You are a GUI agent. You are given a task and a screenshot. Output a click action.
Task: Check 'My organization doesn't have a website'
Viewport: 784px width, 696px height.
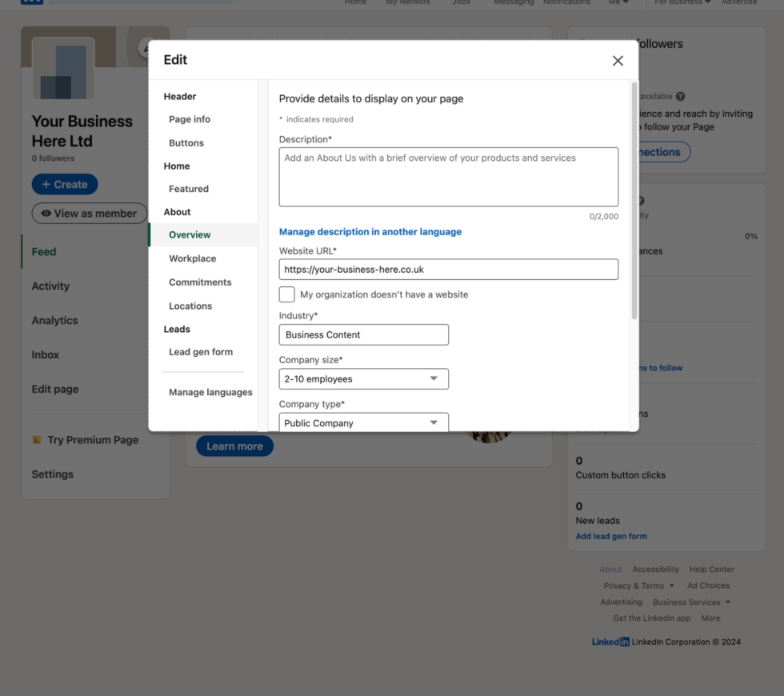(x=286, y=294)
